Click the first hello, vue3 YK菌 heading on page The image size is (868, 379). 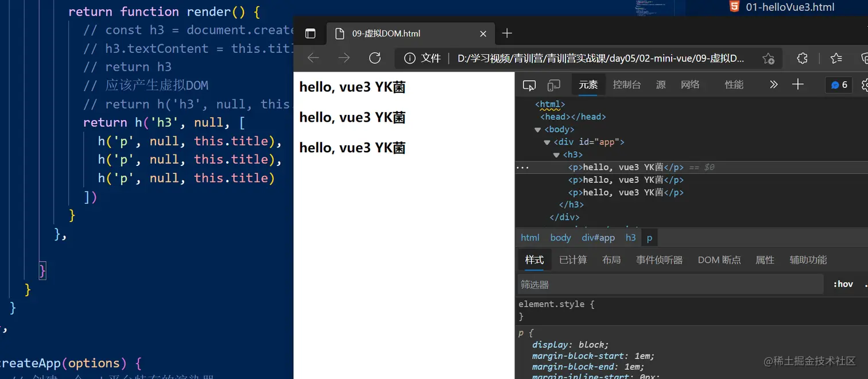tap(352, 87)
